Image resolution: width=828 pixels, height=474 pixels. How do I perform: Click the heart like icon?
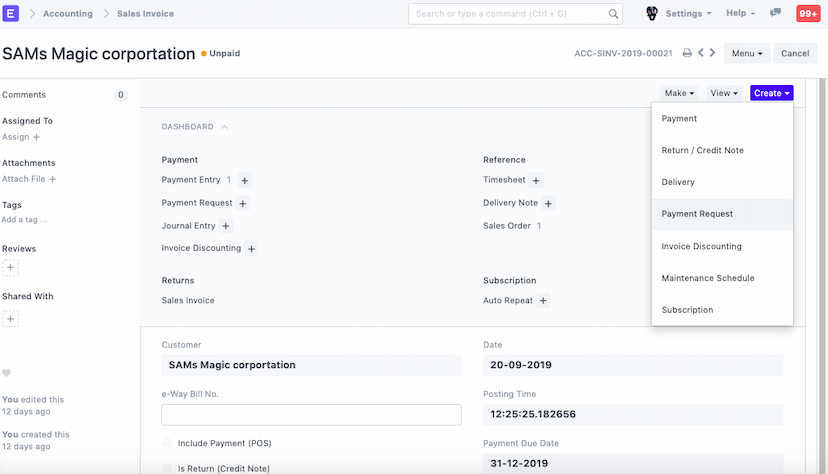6,373
